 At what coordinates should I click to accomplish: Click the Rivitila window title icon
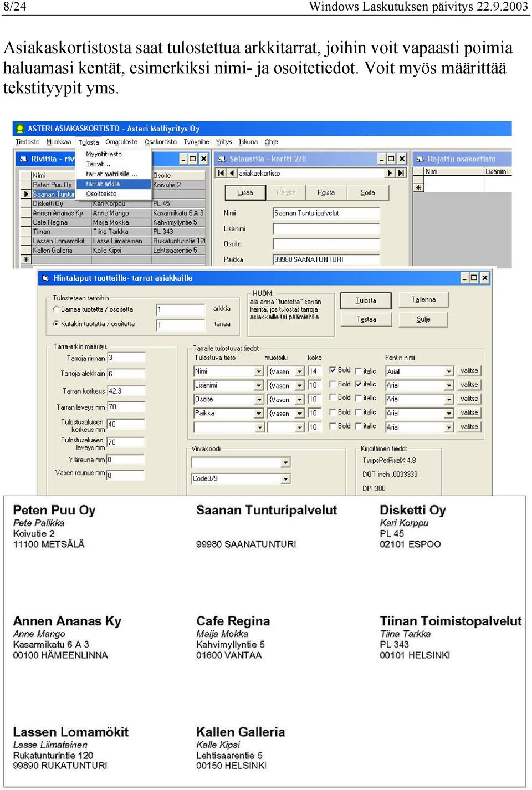pos(23,159)
